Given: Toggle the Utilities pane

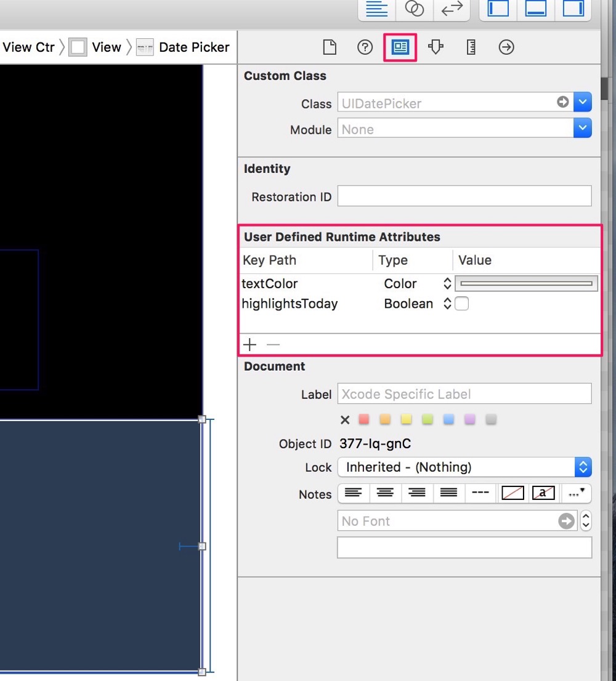Looking at the screenshot, I should (x=573, y=9).
